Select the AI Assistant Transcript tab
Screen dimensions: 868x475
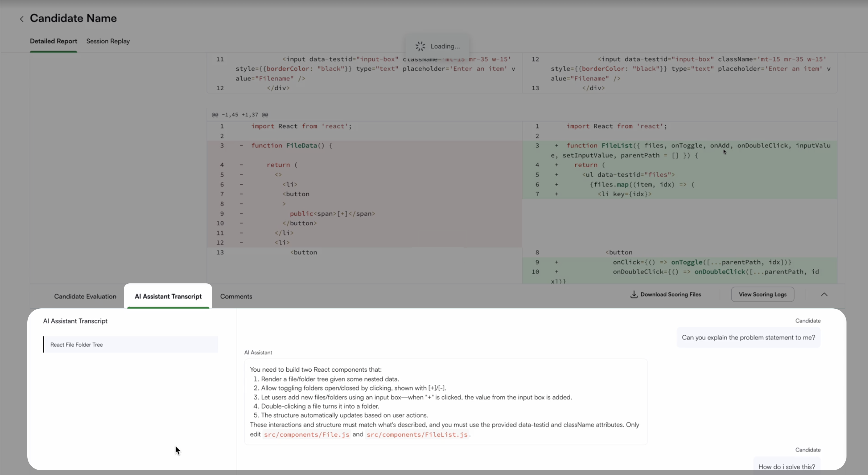pos(168,296)
